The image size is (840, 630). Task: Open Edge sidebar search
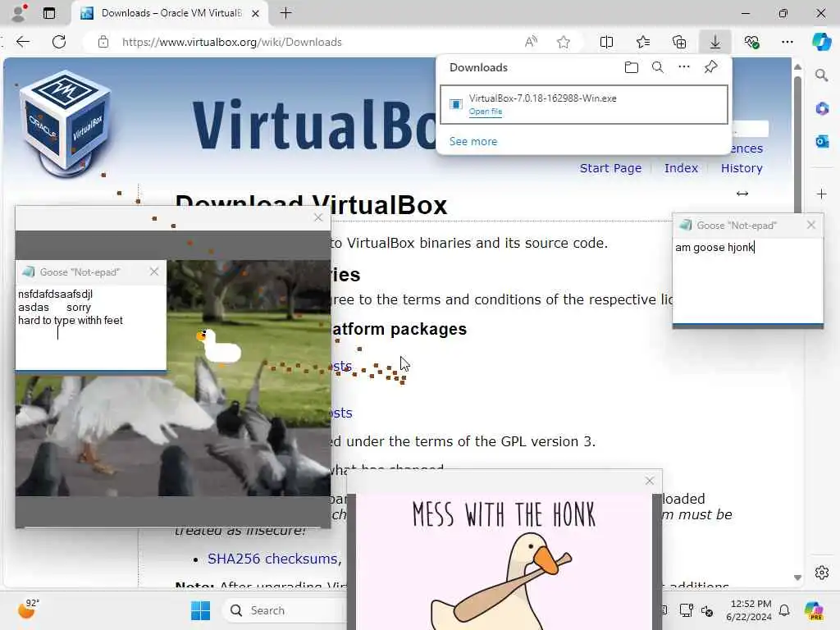coord(822,75)
